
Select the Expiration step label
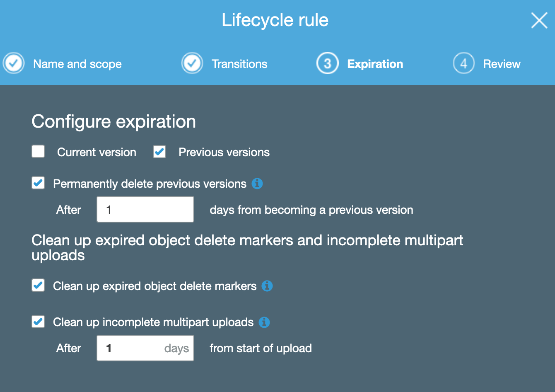click(375, 64)
